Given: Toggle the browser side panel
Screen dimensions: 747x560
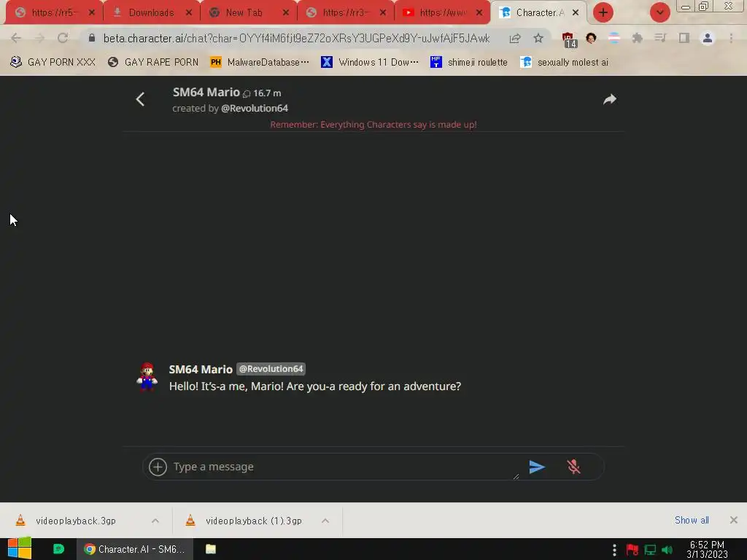Looking at the screenshot, I should coord(684,38).
